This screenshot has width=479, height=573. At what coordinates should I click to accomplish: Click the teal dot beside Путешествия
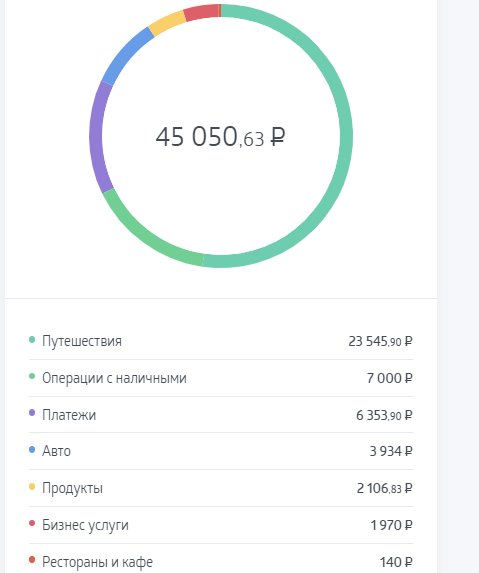[x=32, y=339]
